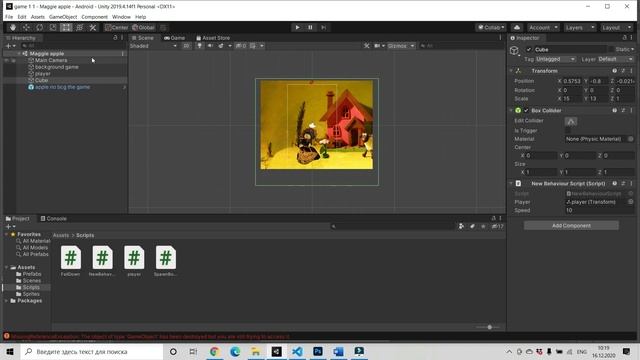This screenshot has width=640, height=360.
Task: Open cloud services icon
Action: (x=517, y=27)
